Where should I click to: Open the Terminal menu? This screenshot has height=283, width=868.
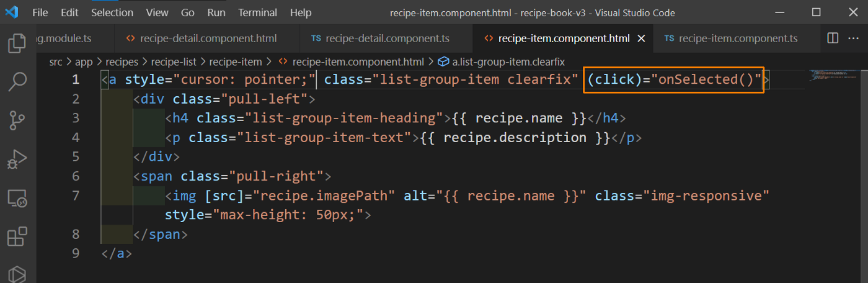point(258,12)
